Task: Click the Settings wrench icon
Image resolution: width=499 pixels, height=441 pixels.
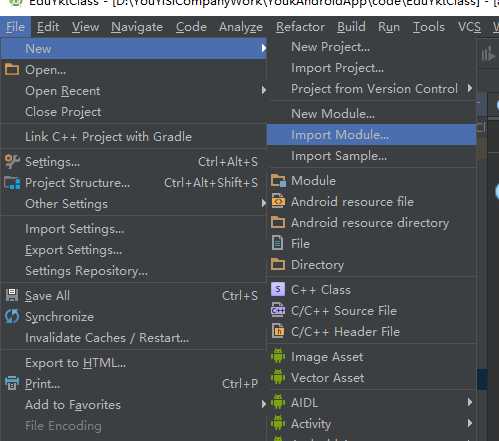Action: click(x=12, y=162)
